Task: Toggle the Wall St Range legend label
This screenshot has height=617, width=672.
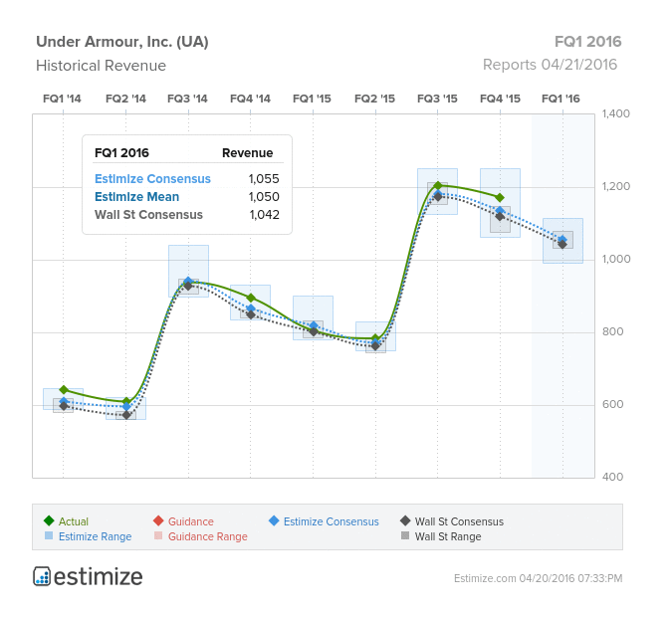Action: [448, 536]
